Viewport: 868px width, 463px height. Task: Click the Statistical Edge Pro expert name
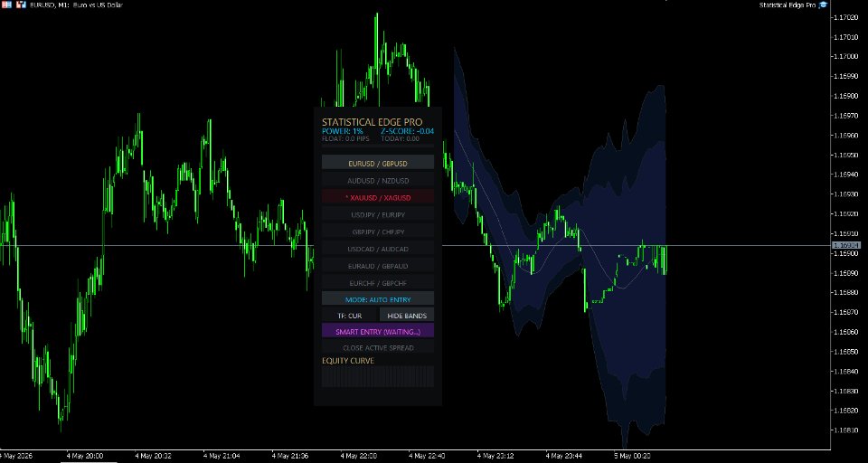click(788, 5)
